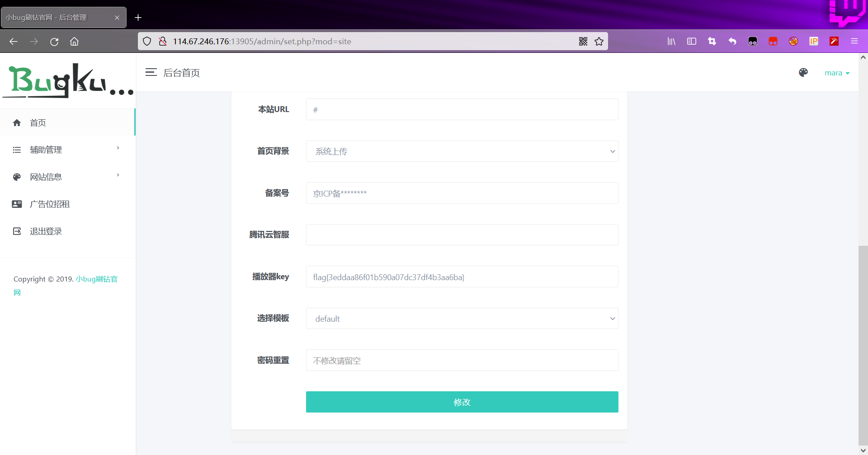Toggle the tracking protection shield icon
Viewport: 868px width, 455px height.
pos(147,41)
